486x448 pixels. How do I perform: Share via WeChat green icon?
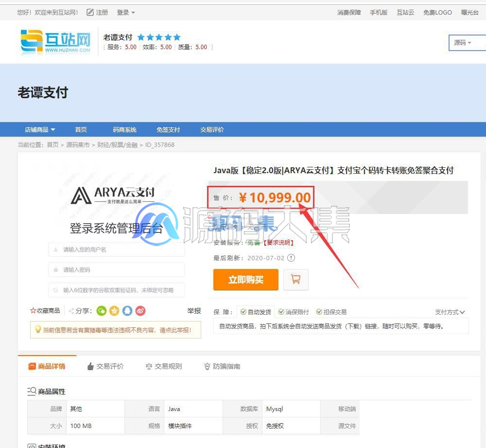[102, 310]
